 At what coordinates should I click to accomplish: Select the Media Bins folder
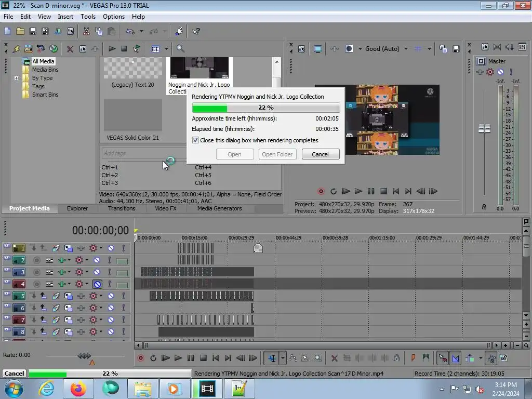45,70
